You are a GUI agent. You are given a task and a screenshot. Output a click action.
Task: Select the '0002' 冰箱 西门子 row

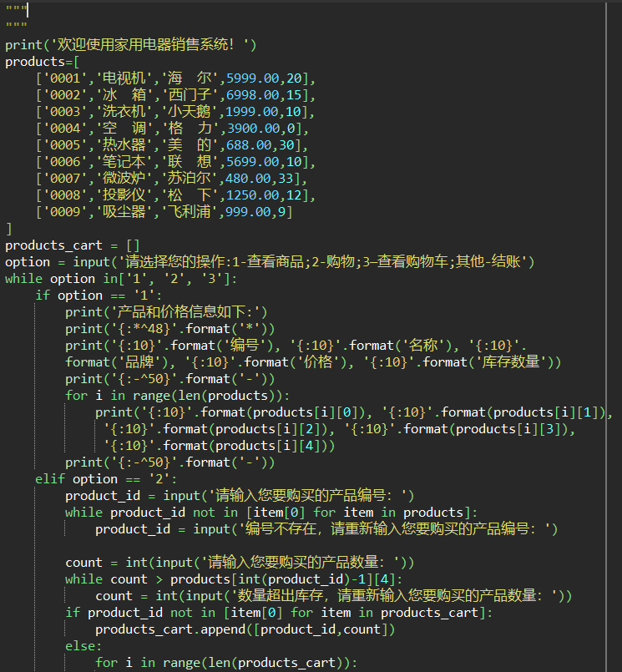click(x=176, y=94)
